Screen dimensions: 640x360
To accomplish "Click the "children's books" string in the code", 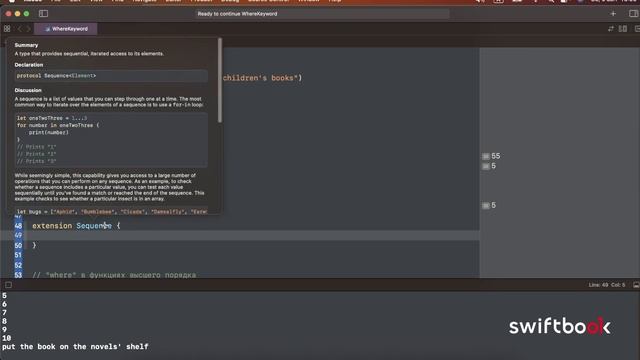I will click(260, 78).
